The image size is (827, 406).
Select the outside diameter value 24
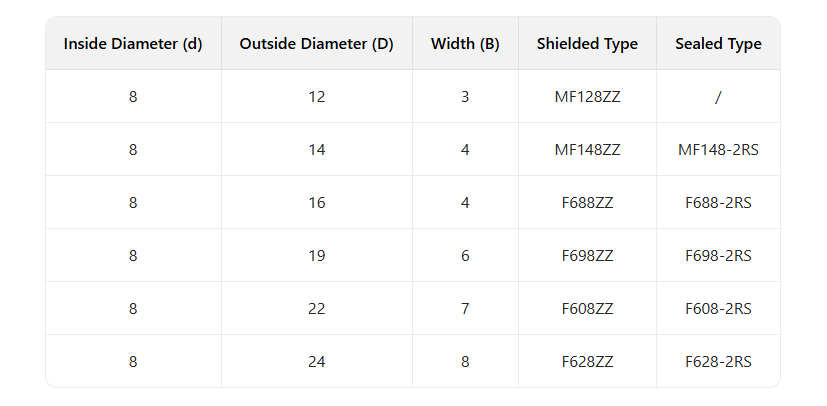click(x=317, y=362)
